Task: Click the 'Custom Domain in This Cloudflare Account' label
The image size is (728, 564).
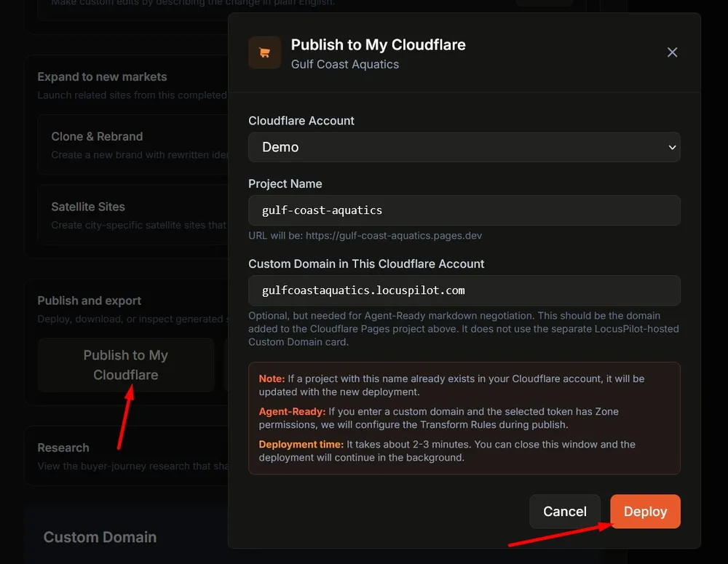Action: 366,263
